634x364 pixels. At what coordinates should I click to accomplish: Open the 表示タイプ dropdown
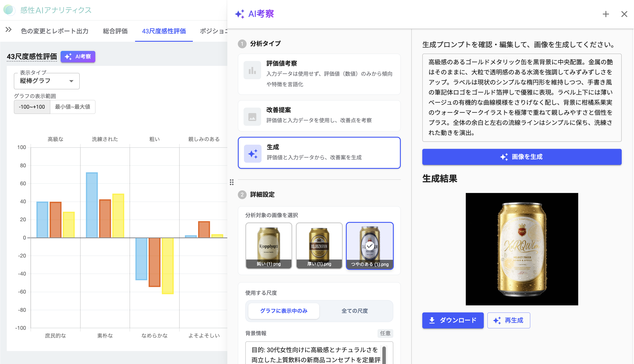coord(47,81)
